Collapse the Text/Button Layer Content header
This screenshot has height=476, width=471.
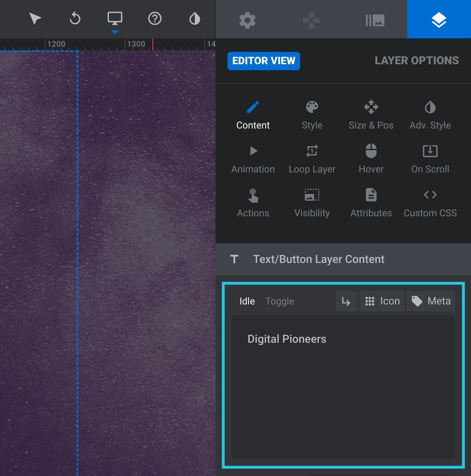(343, 259)
